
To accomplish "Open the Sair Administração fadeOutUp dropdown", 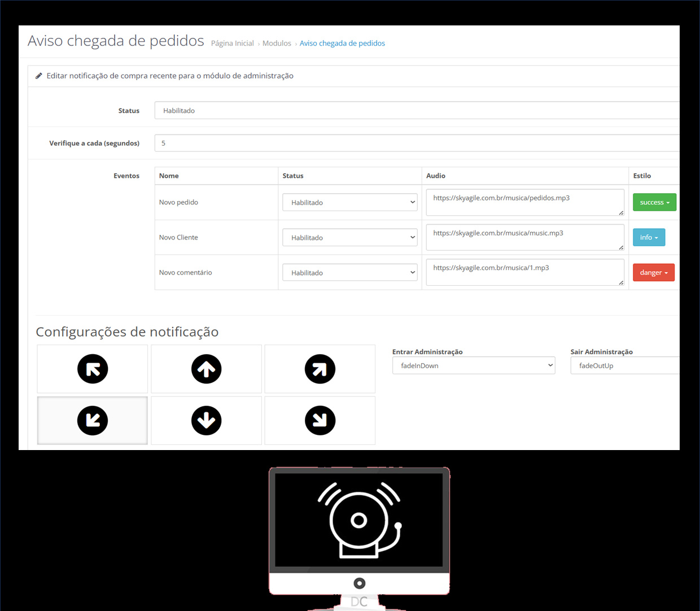I will (624, 365).
